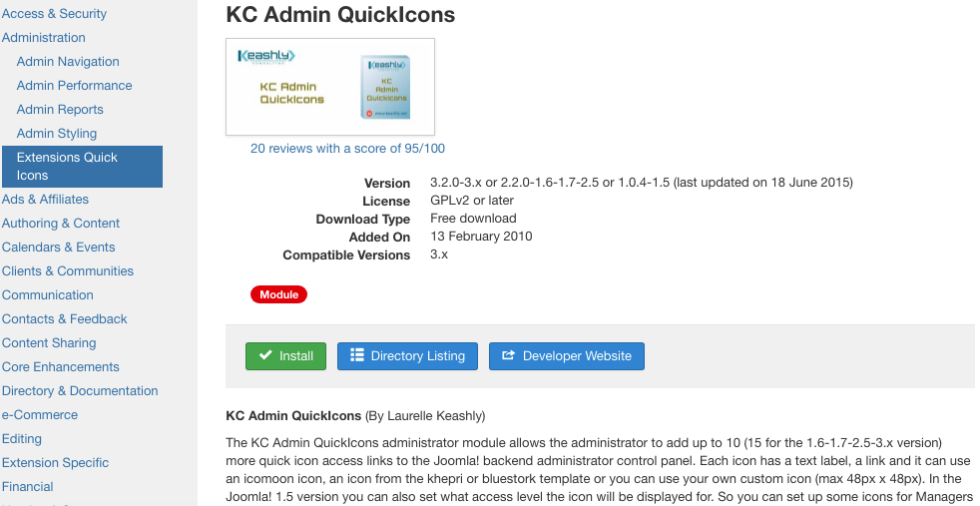Go to Admin Navigation subcategory
The image size is (980, 506).
tap(68, 62)
